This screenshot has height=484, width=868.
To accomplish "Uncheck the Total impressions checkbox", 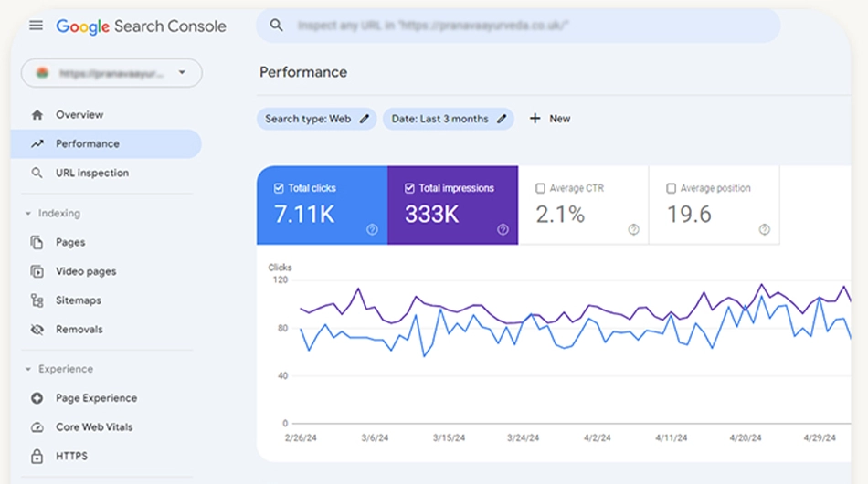I will 409,189.
